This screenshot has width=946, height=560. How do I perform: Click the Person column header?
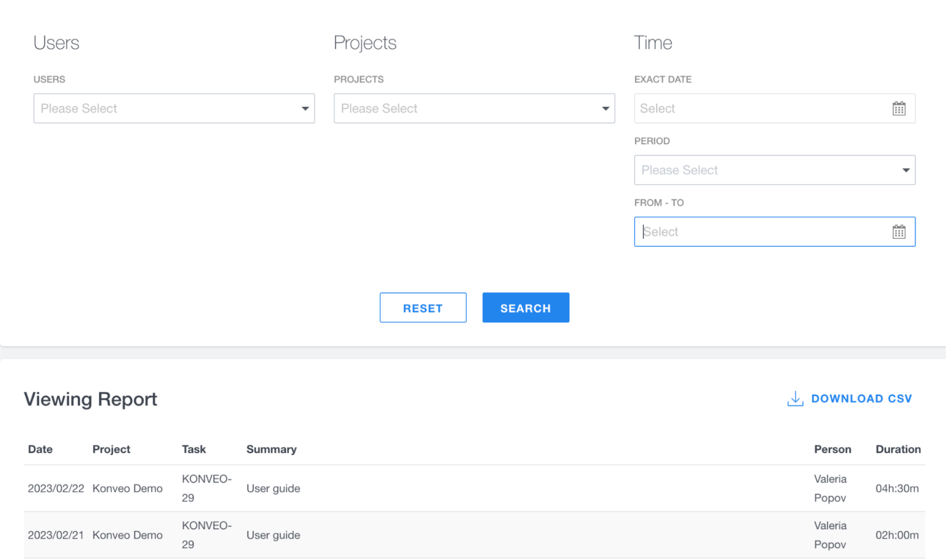point(832,449)
